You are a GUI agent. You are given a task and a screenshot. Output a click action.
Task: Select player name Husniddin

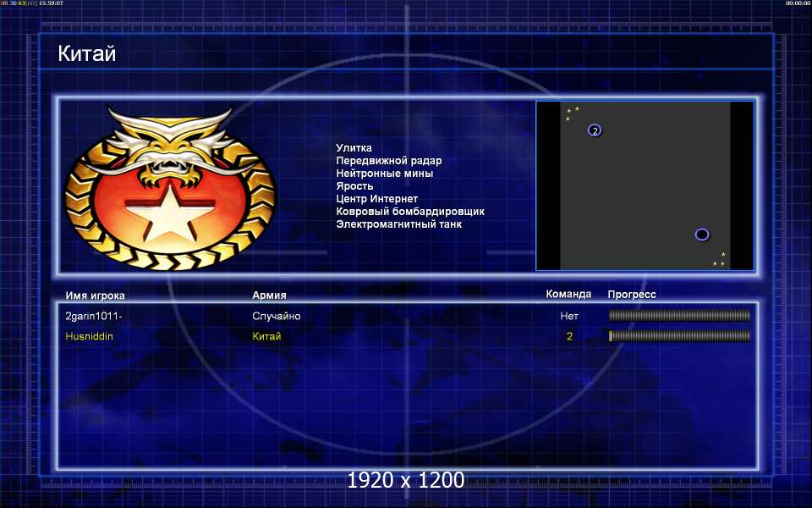[89, 336]
